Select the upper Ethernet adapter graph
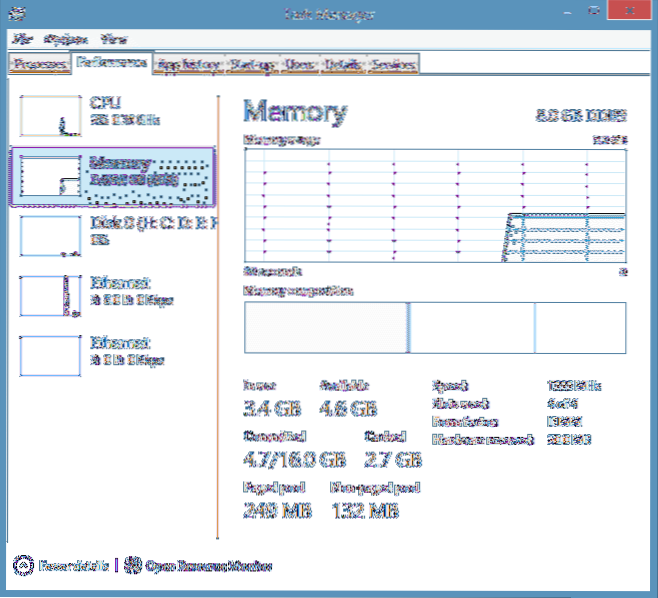Screen dimensions: 658x598 click(x=51, y=297)
